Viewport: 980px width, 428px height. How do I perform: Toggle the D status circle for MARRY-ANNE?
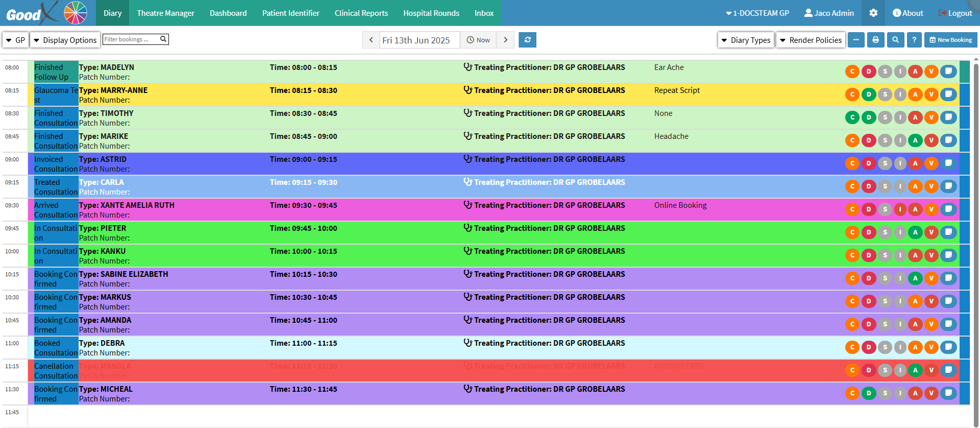click(x=868, y=94)
